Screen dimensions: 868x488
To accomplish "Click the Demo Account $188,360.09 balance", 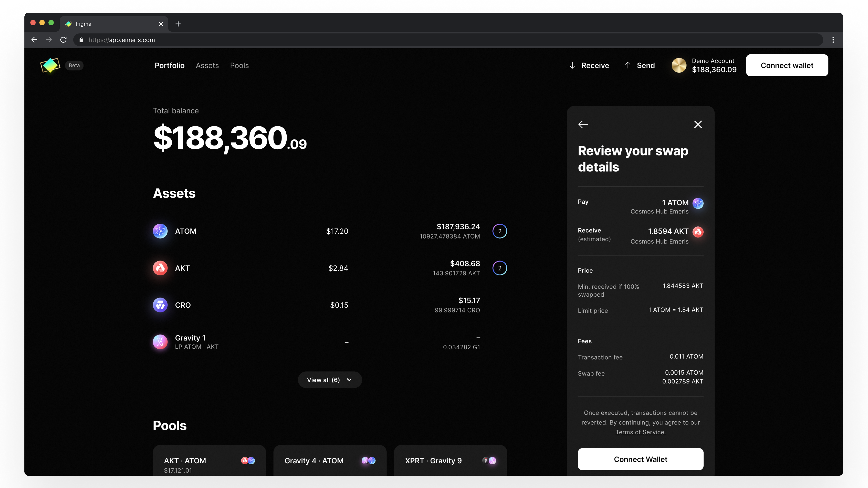I will tap(714, 70).
